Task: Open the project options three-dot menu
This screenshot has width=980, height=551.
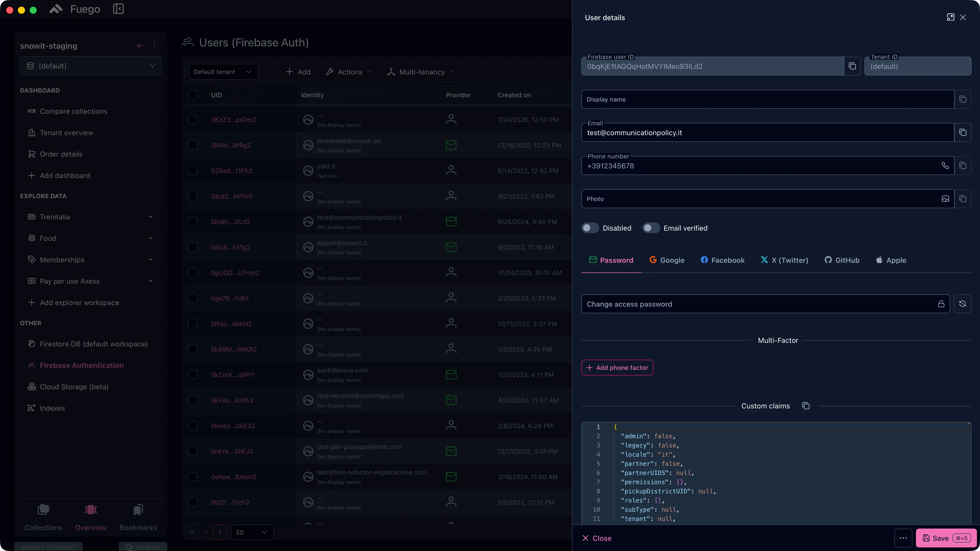Action: pos(154,46)
